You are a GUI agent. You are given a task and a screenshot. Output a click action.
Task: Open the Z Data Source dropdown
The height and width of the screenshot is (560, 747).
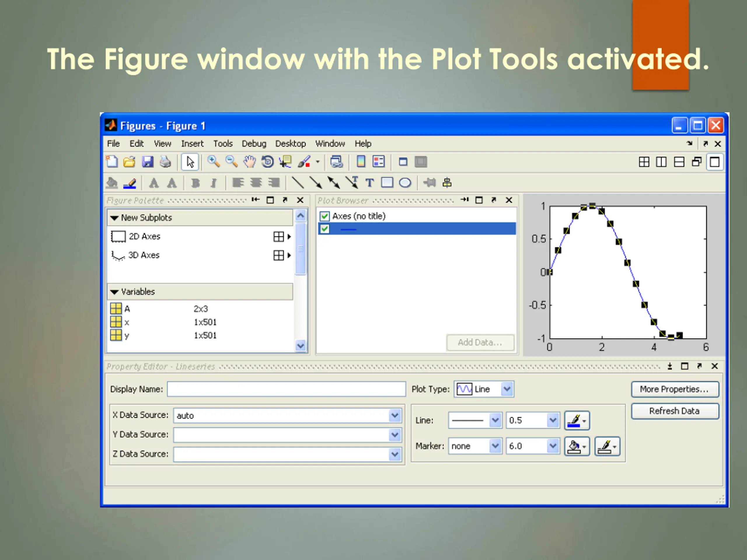pyautogui.click(x=395, y=455)
